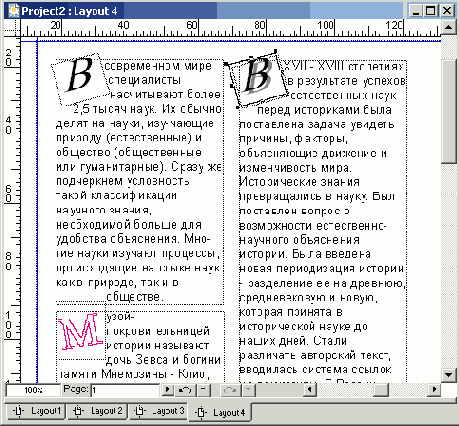Click the ruler origin corner box
The height and width of the screenshot is (426, 459).
(x=12, y=28)
